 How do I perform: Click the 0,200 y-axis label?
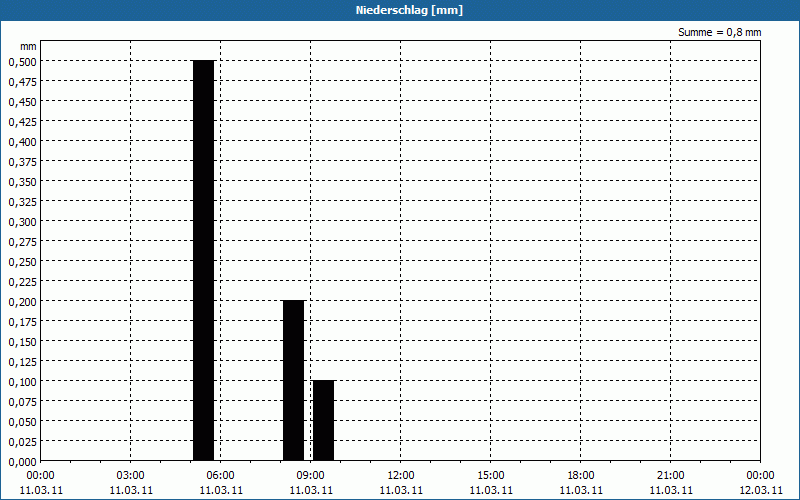(22, 302)
